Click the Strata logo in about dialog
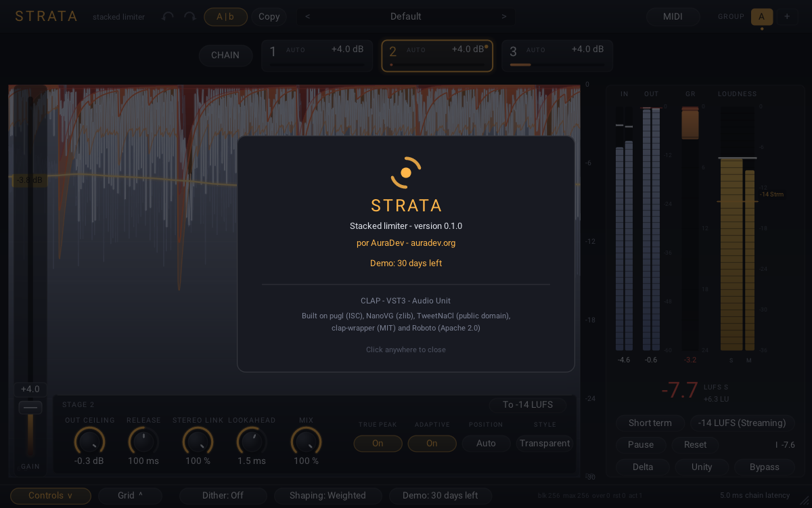Viewport: 812px width, 508px height. [x=406, y=173]
